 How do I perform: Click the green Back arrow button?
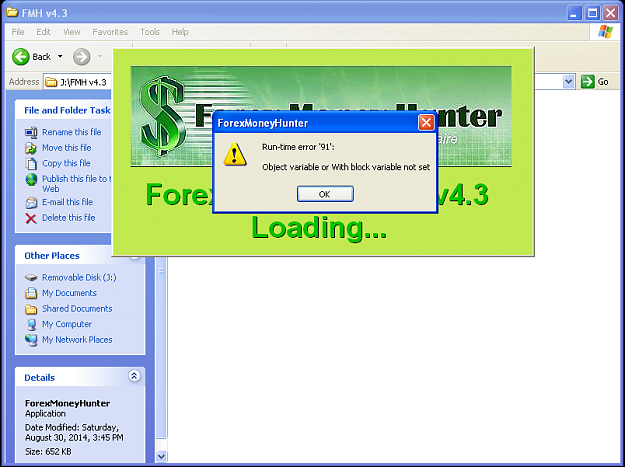click(x=21, y=57)
